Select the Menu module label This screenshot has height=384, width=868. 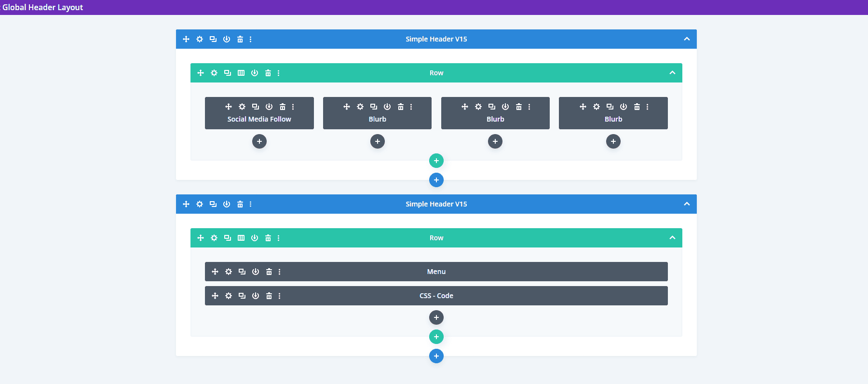tap(436, 272)
